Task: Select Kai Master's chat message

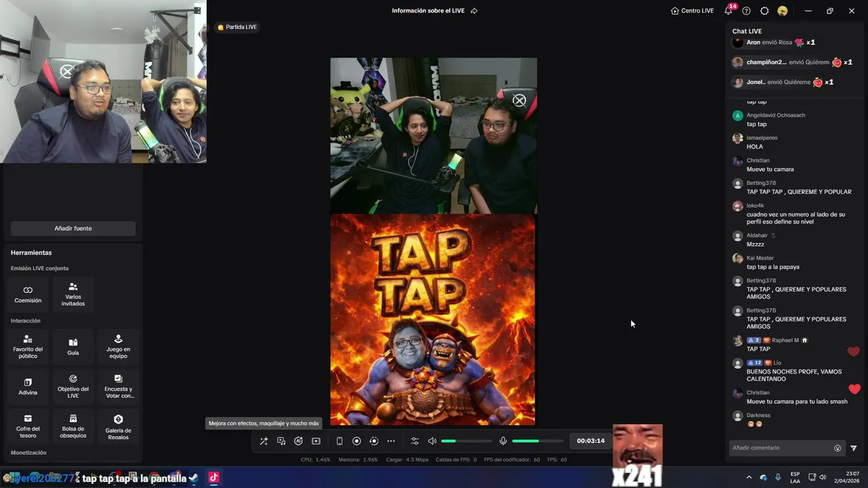Action: [x=772, y=267]
